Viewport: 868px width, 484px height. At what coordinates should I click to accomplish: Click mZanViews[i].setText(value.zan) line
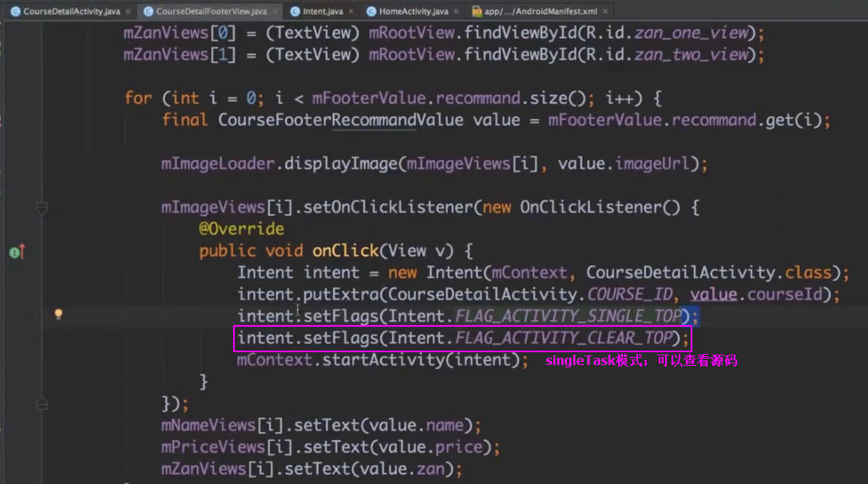[311, 469]
